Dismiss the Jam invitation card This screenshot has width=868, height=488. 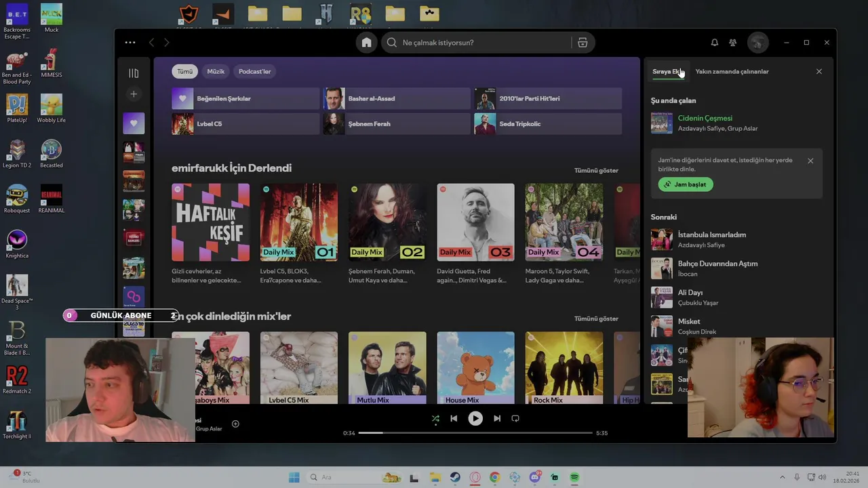coord(810,161)
